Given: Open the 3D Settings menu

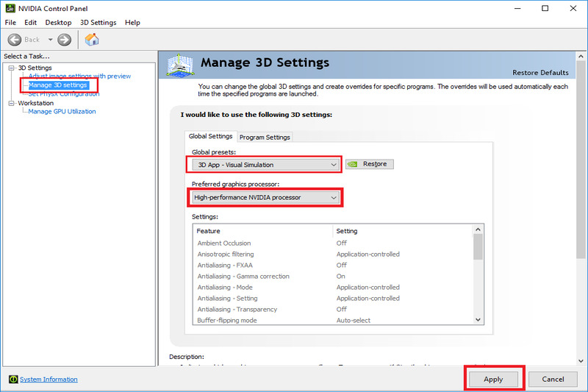Looking at the screenshot, I should click(x=98, y=23).
